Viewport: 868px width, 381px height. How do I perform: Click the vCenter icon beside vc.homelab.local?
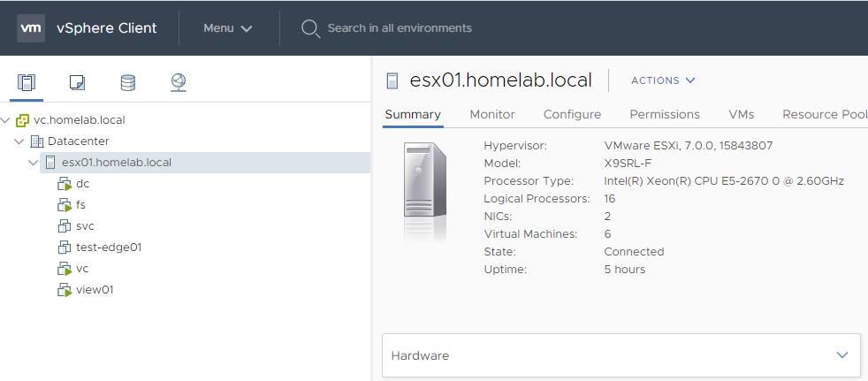pos(23,120)
